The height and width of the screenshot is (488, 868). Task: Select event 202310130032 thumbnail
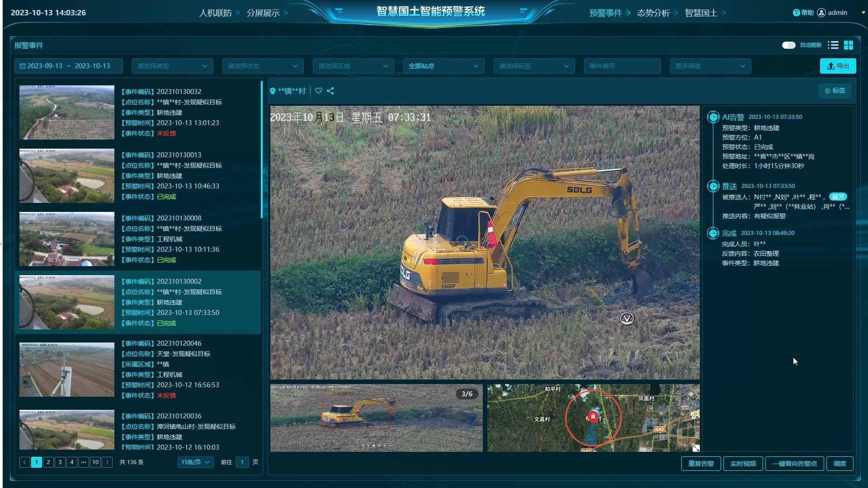coord(67,113)
